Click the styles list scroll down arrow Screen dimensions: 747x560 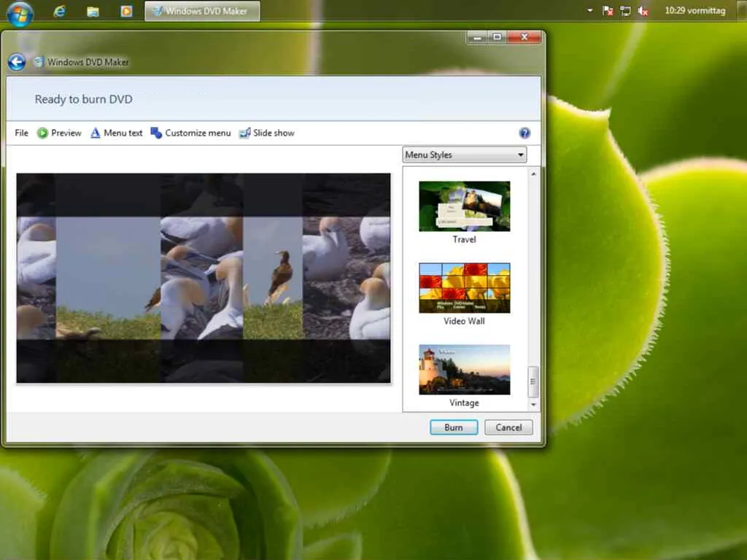533,405
